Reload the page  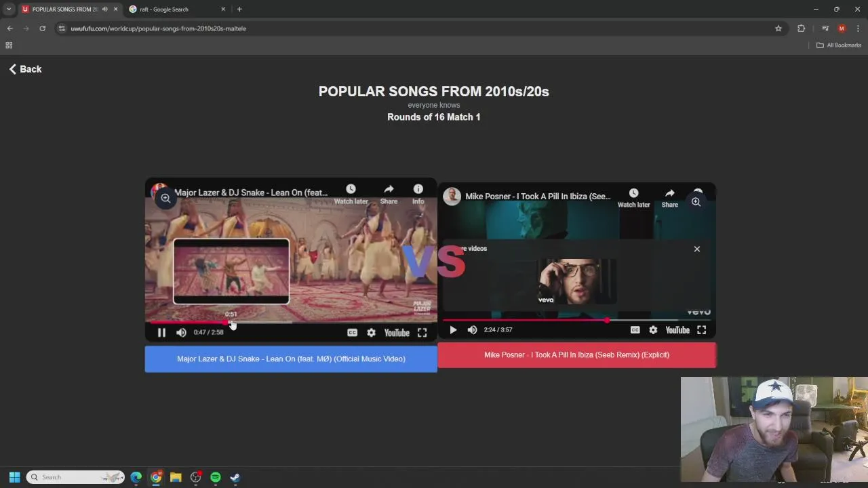pos(42,28)
